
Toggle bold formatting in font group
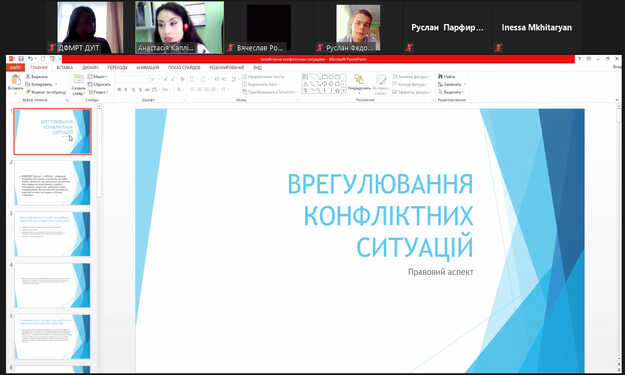[x=119, y=90]
